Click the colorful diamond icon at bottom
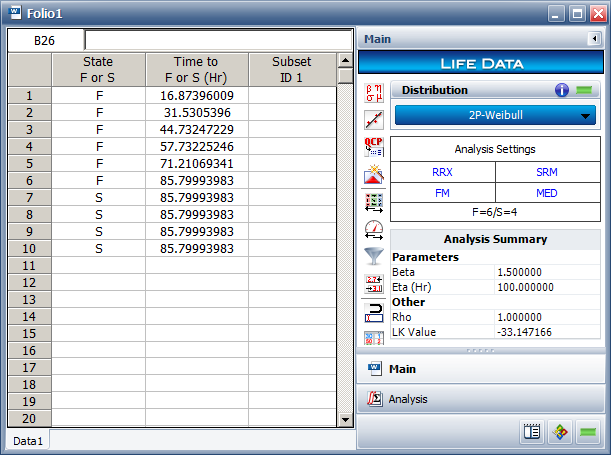The image size is (611, 455). (560, 433)
